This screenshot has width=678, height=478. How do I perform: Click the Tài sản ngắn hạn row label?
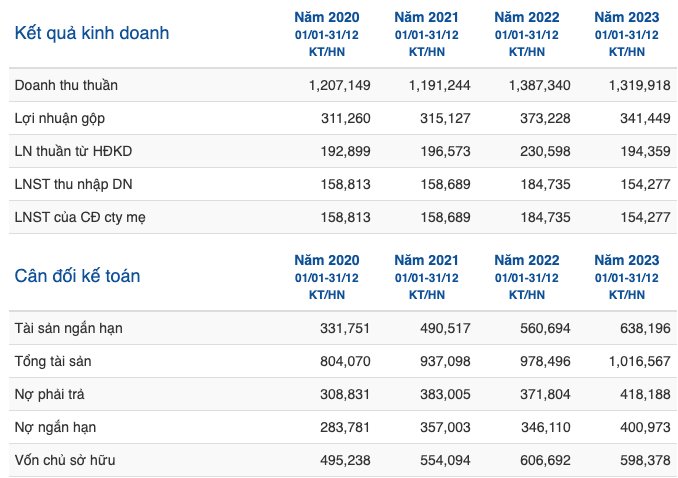tap(68, 328)
